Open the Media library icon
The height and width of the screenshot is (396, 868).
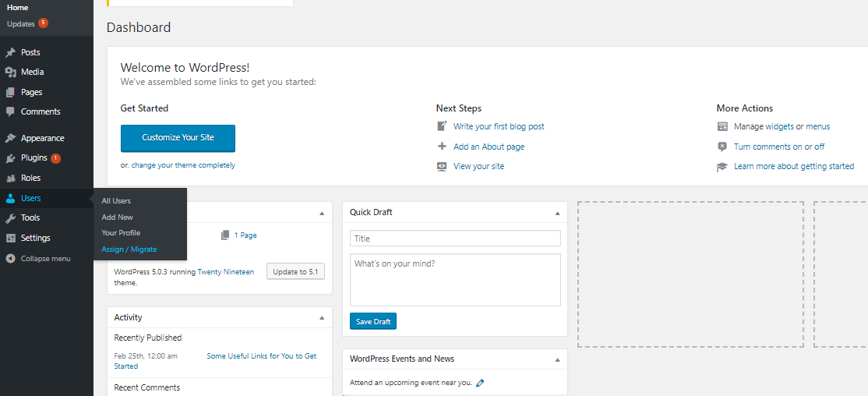[10, 72]
